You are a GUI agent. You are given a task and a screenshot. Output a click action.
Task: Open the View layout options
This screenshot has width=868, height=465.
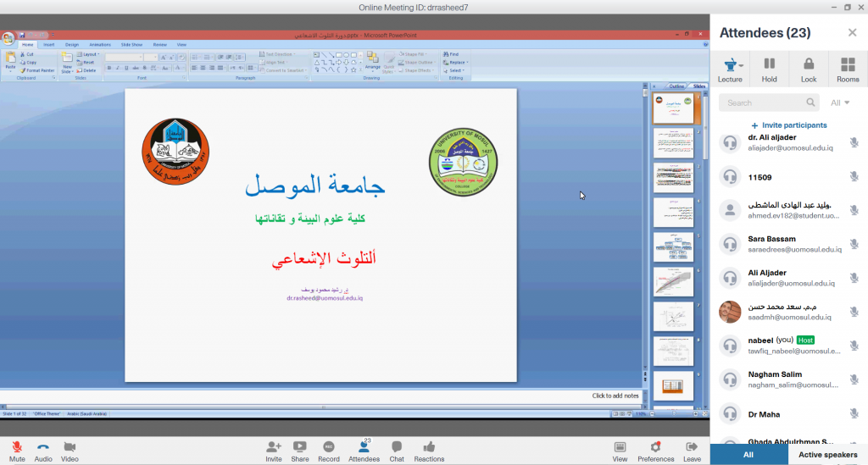click(x=620, y=447)
